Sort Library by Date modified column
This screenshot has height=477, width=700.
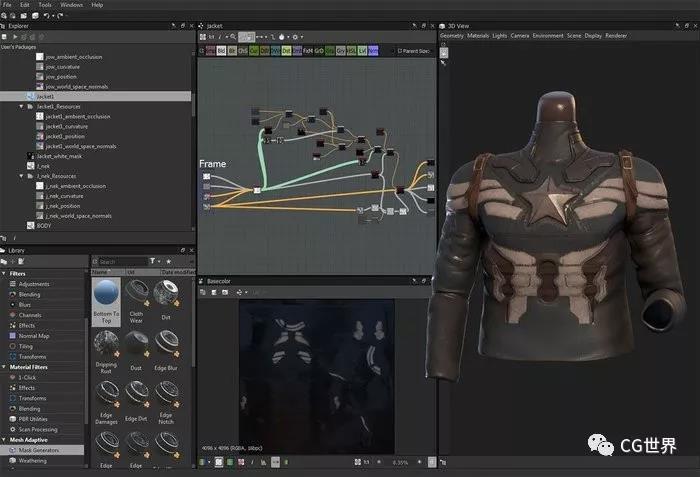click(x=178, y=272)
